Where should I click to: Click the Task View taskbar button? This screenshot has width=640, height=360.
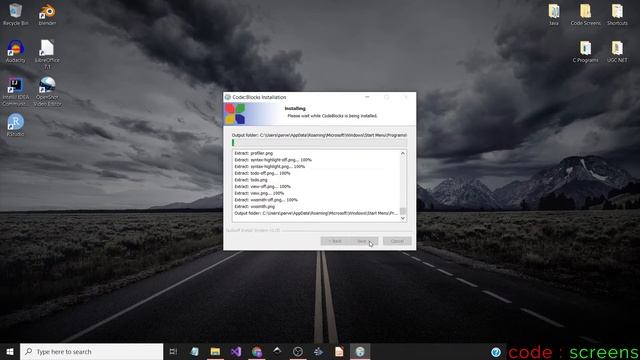173,351
